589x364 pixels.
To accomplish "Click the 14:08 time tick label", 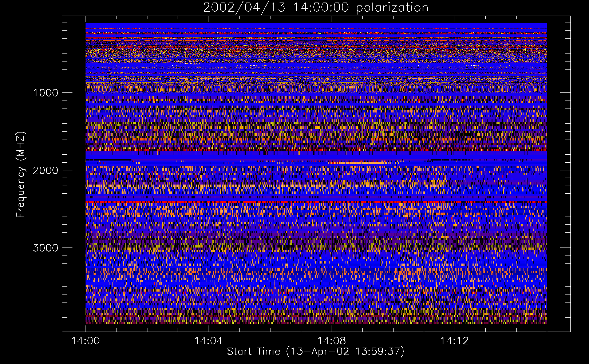I will coord(331,341).
